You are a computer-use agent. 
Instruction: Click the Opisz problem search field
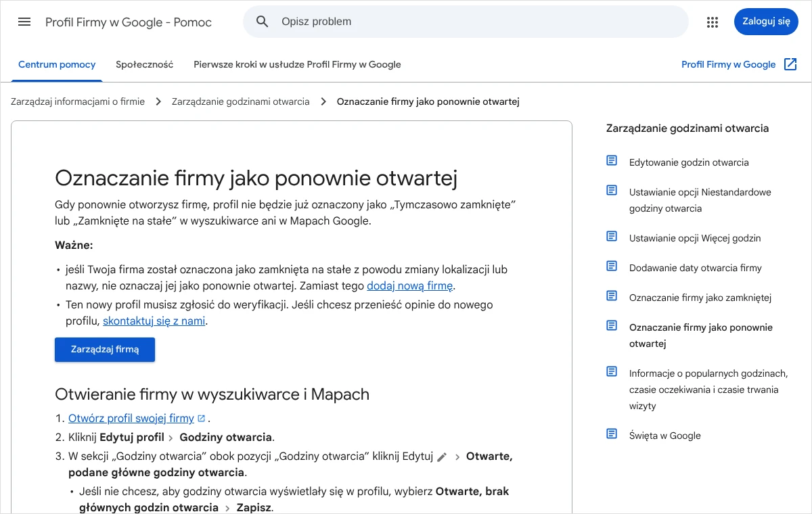(466, 22)
